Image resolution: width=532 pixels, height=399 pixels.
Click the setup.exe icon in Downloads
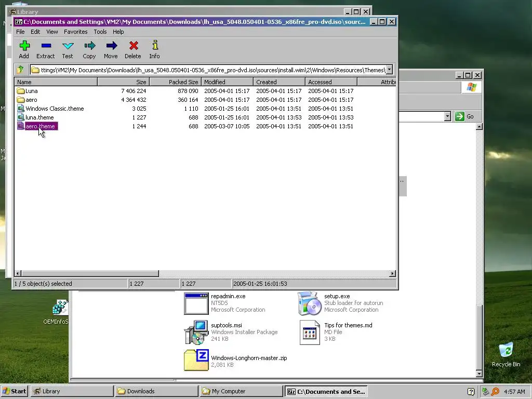pos(309,303)
